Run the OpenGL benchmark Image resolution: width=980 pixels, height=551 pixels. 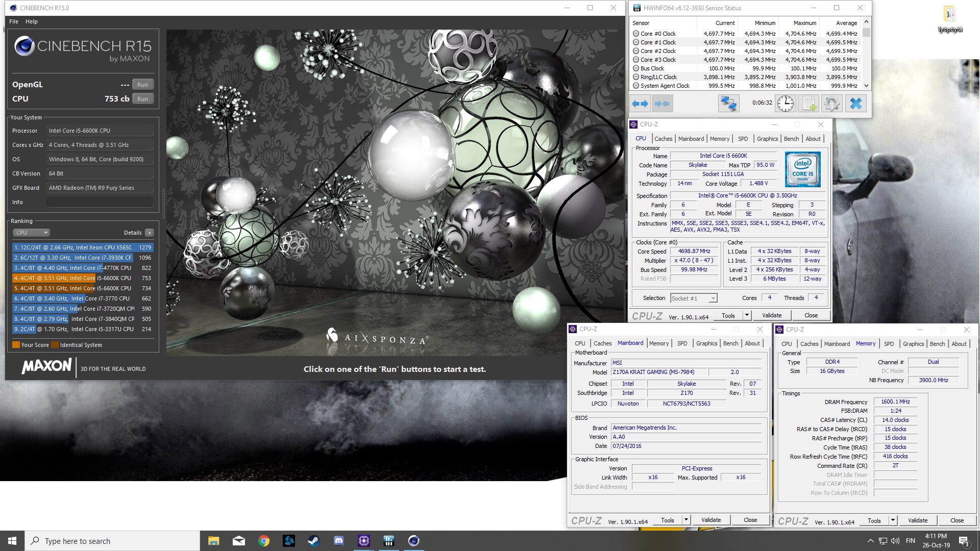[x=142, y=85]
